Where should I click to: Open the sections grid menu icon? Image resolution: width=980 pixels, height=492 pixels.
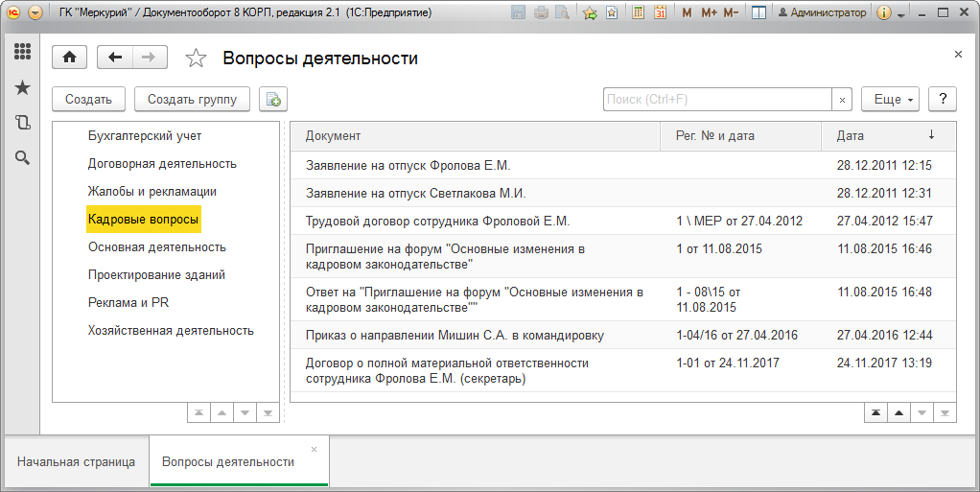coord(22,51)
